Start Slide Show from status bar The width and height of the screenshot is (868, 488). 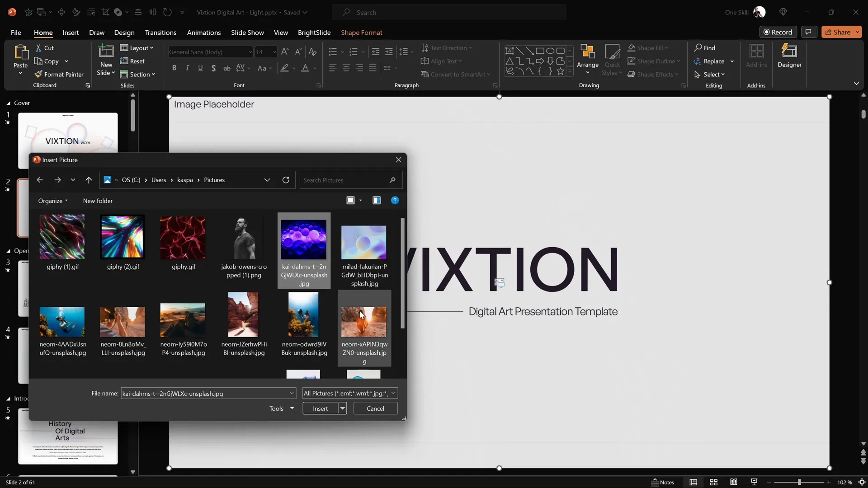pyautogui.click(x=754, y=483)
